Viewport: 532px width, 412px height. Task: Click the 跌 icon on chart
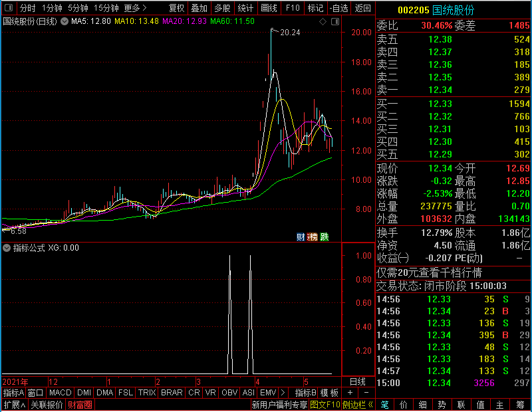[325, 237]
